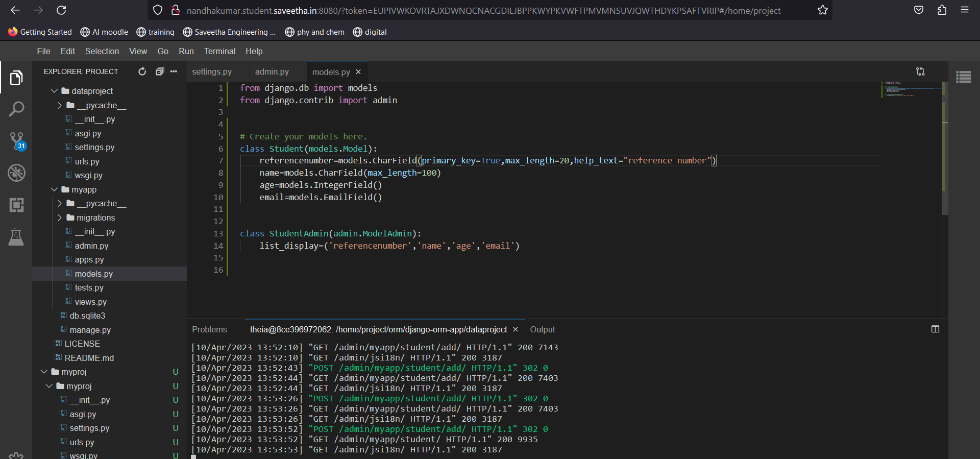Collapse the myapp folder
This screenshot has width=980, height=459.
[x=55, y=189]
